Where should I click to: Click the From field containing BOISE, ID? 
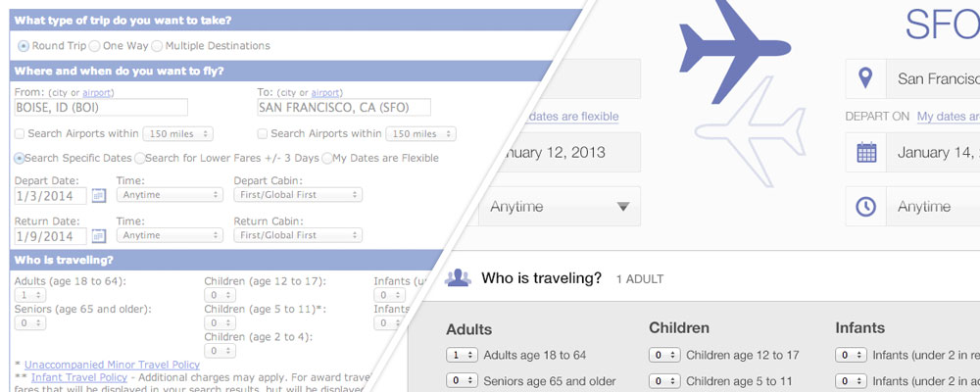pos(101,108)
